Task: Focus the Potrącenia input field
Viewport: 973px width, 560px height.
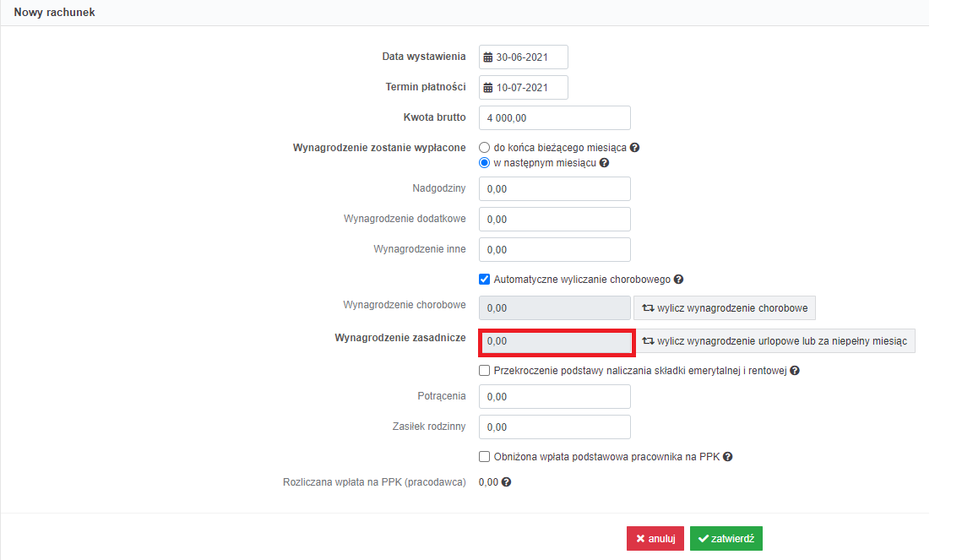Action: point(555,397)
